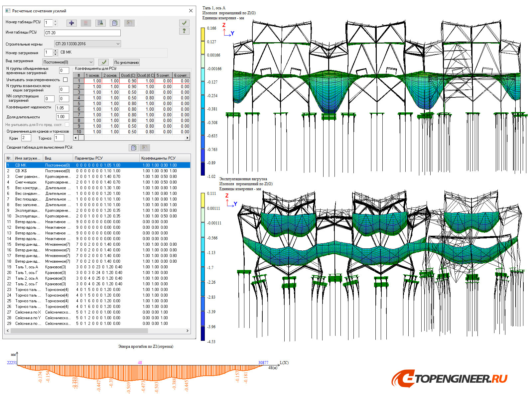Click paste icon beside summary table label
This screenshot has width=532, height=399.
tap(145, 148)
